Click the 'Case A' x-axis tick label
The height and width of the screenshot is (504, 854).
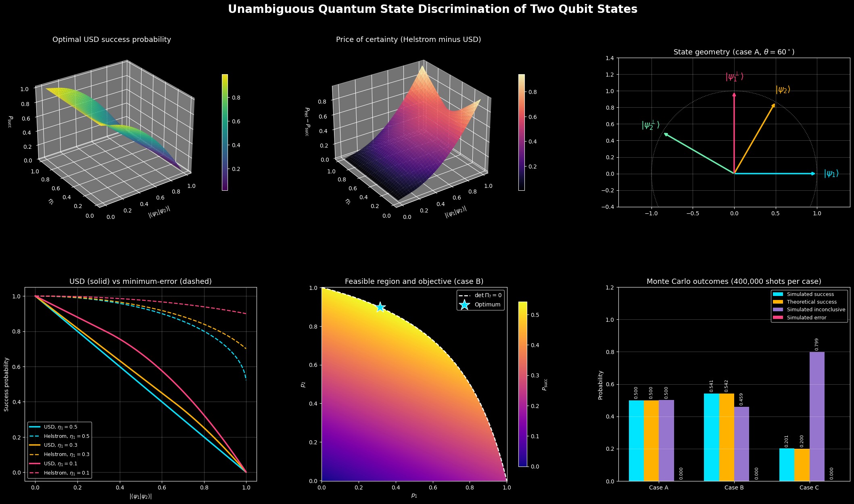coord(659,487)
